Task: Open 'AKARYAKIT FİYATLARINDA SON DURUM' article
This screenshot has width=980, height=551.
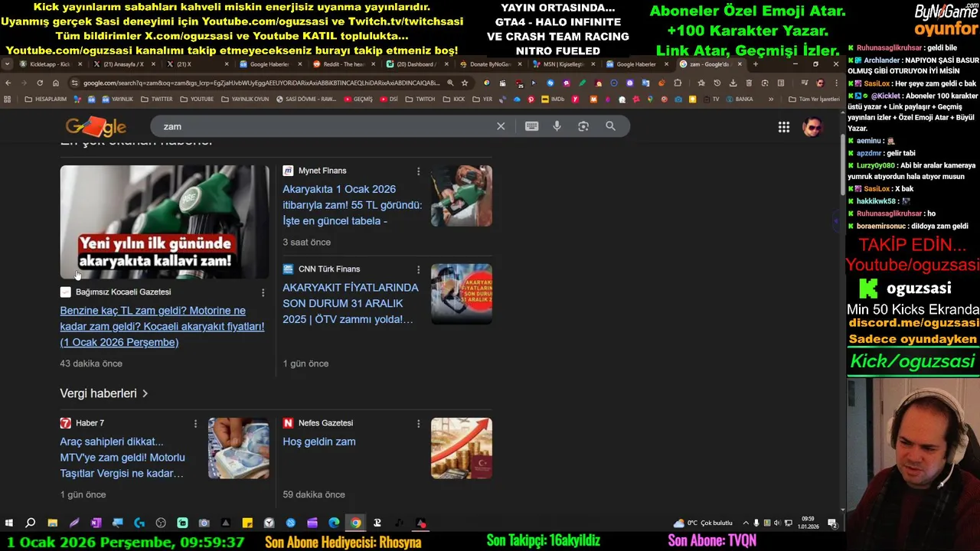Action: pos(351,303)
